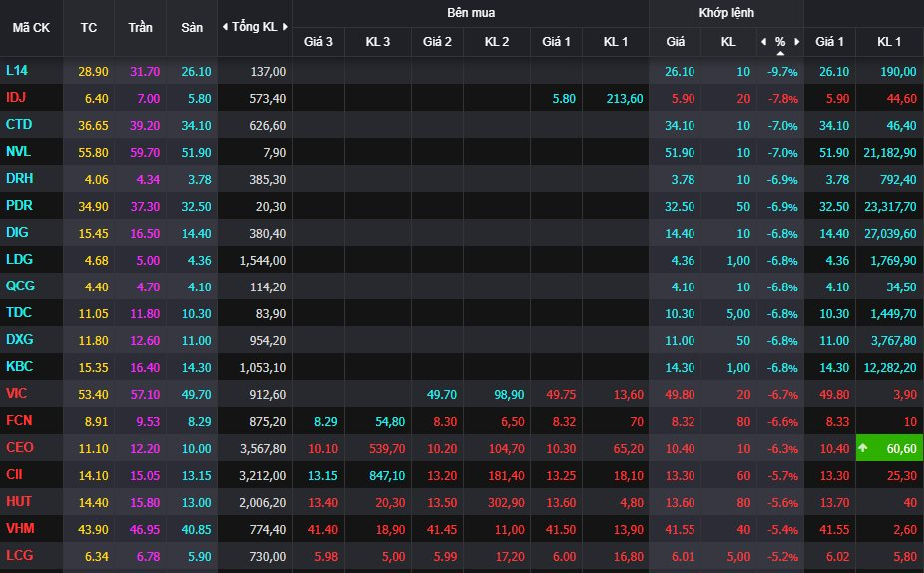The image size is (924, 573).
Task: Click green up arrow in CEO row
Action: tap(863, 448)
